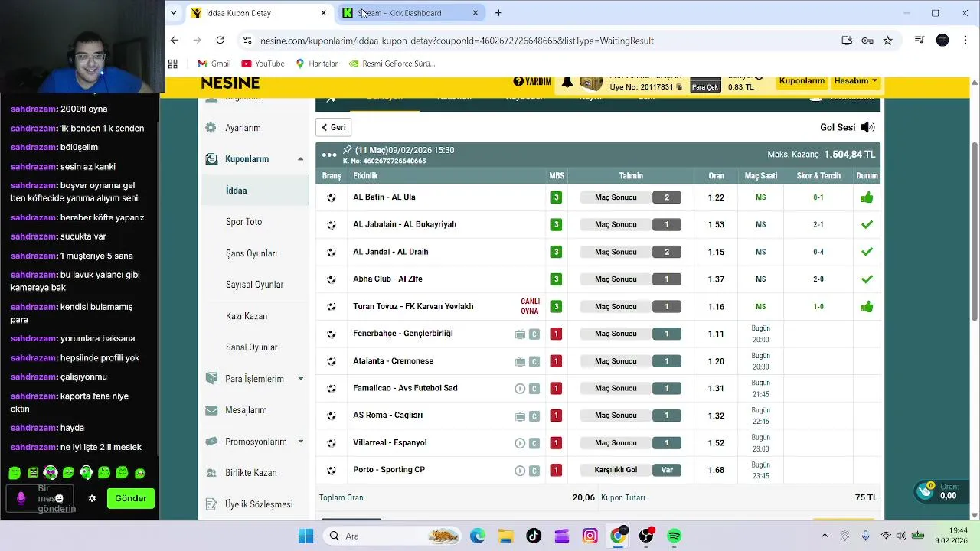Send chat message with Gönder
The image size is (980, 551).
point(131,498)
